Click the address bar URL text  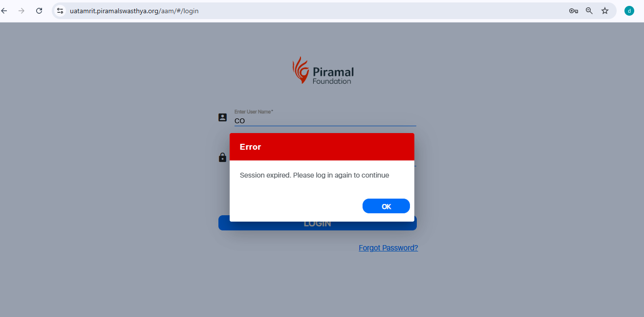click(134, 11)
